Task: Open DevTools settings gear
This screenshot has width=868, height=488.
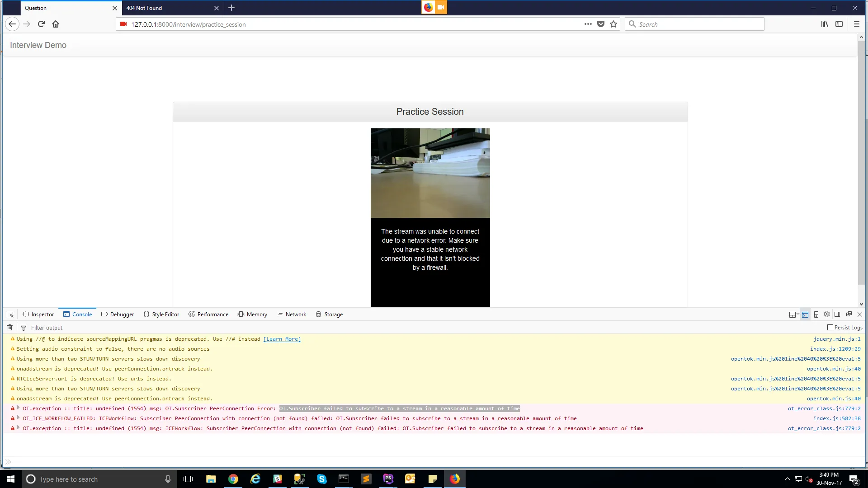Action: tap(826, 314)
